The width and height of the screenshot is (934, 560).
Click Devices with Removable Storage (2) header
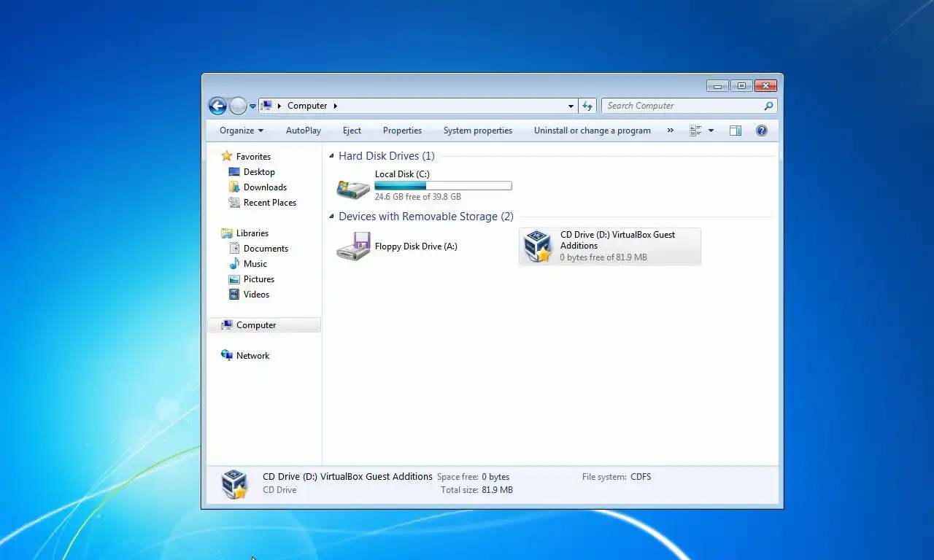click(426, 217)
